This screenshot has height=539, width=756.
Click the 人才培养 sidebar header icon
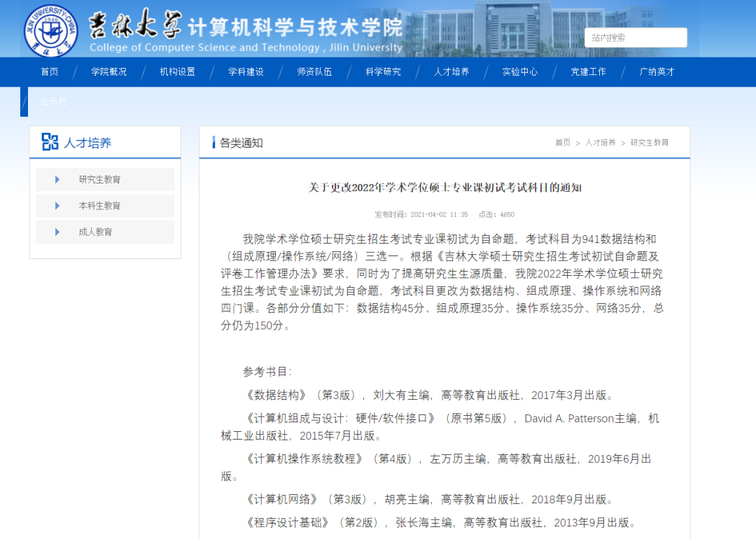pyautogui.click(x=50, y=142)
